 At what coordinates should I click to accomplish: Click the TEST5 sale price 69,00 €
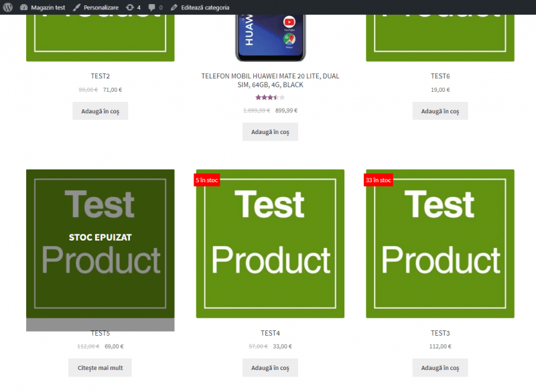[x=114, y=346]
